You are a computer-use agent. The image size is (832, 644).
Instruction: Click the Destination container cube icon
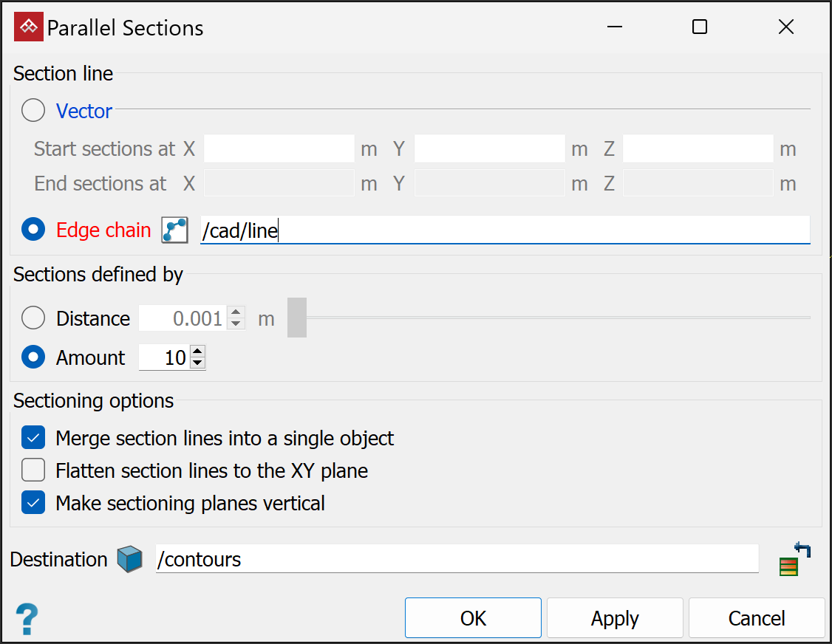coord(130,560)
